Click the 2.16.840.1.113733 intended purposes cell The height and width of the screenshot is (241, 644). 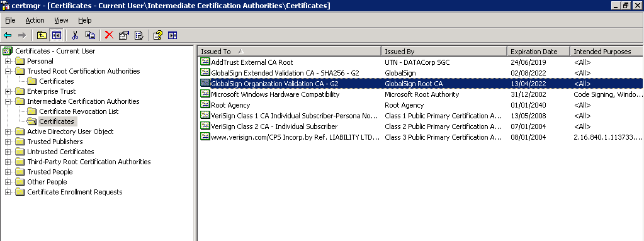(x=608, y=137)
